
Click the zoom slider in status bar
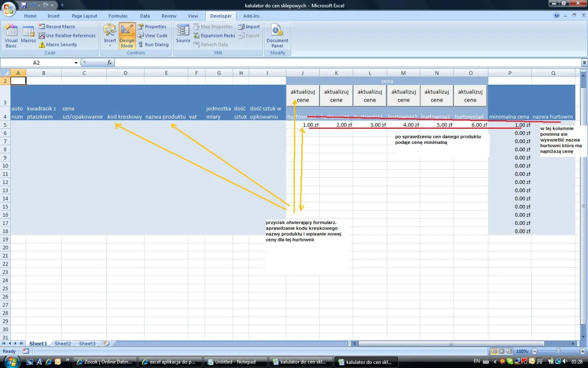point(558,351)
